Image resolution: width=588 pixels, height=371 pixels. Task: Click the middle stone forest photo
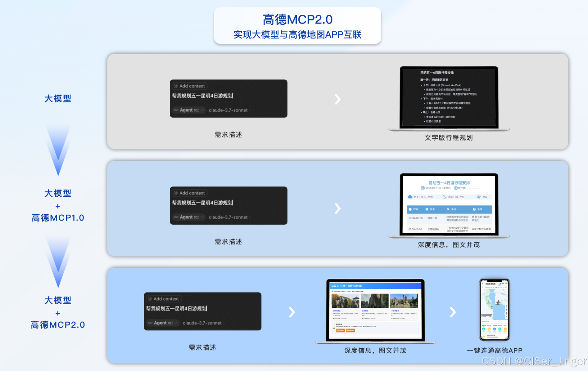pos(375,301)
